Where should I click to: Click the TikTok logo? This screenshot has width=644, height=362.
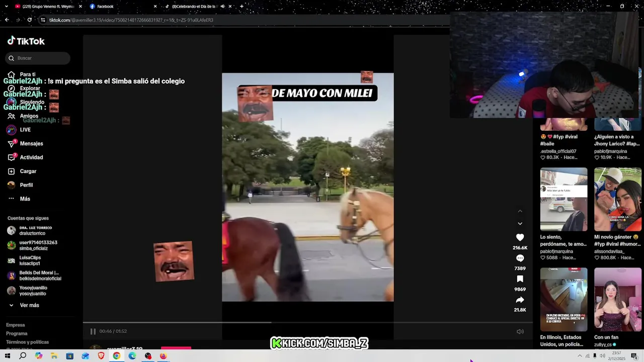[26, 41]
